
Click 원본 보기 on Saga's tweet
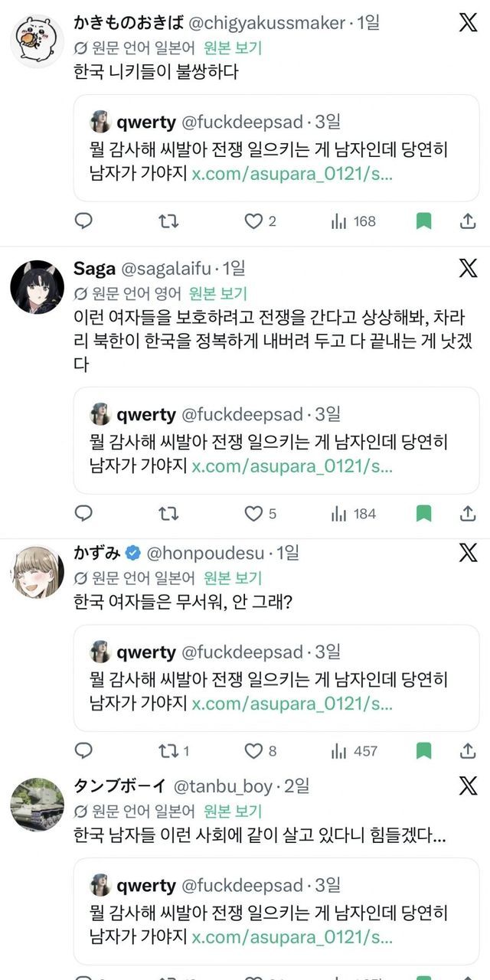(x=219, y=292)
